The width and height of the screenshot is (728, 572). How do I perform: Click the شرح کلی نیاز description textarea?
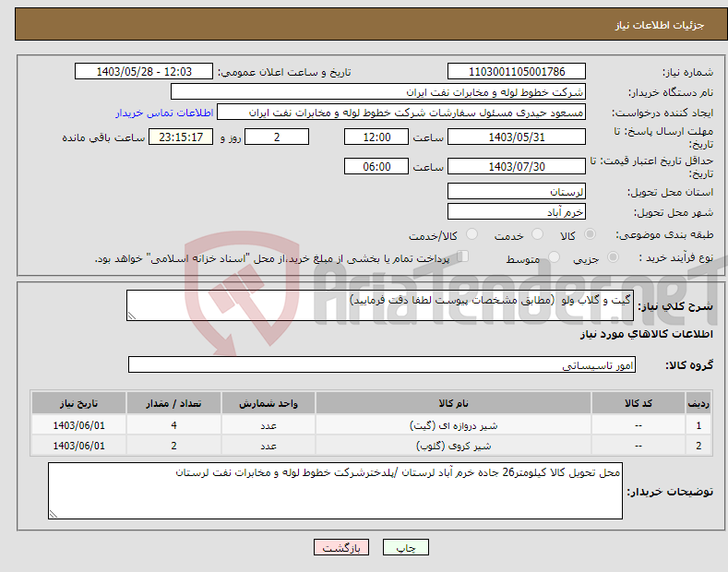[380, 305]
